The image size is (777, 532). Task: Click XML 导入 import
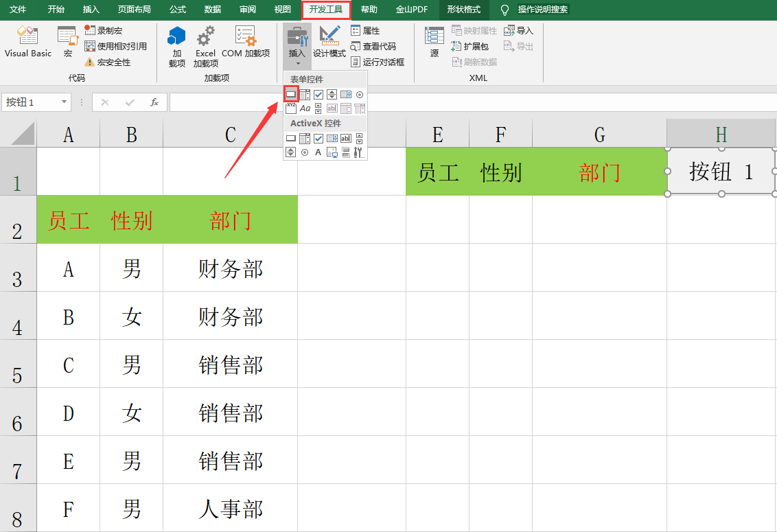pos(518,30)
